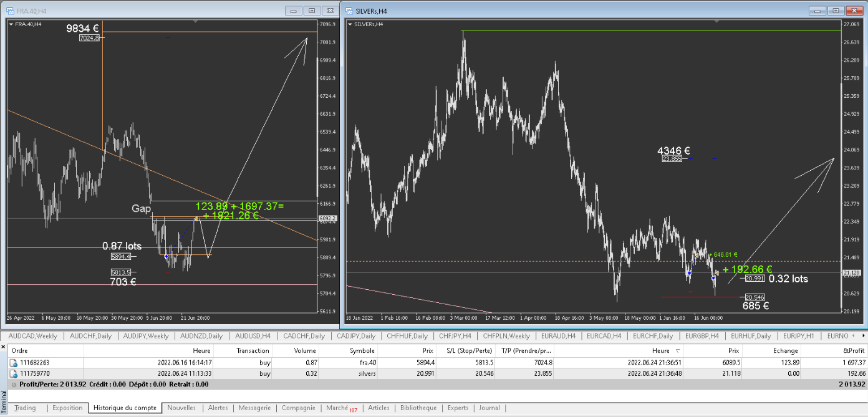
Task: Open the Marché tab
Action: [340, 408]
